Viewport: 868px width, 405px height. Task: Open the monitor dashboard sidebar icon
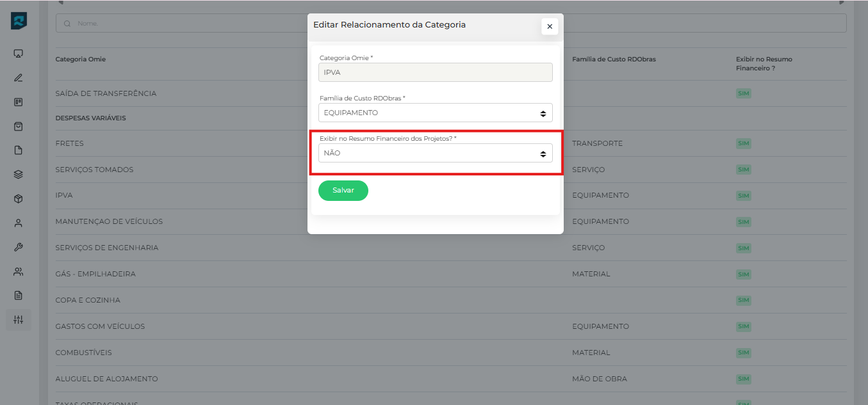[x=19, y=53]
